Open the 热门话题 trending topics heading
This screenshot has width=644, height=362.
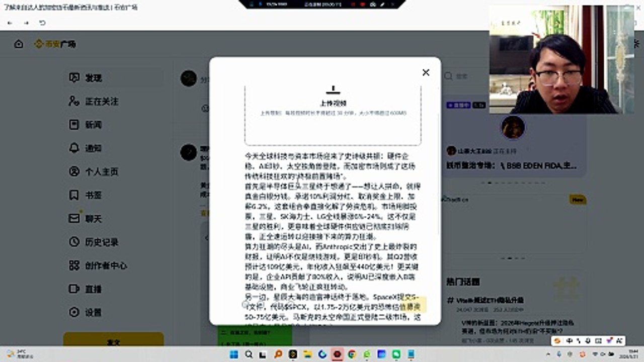463,282
